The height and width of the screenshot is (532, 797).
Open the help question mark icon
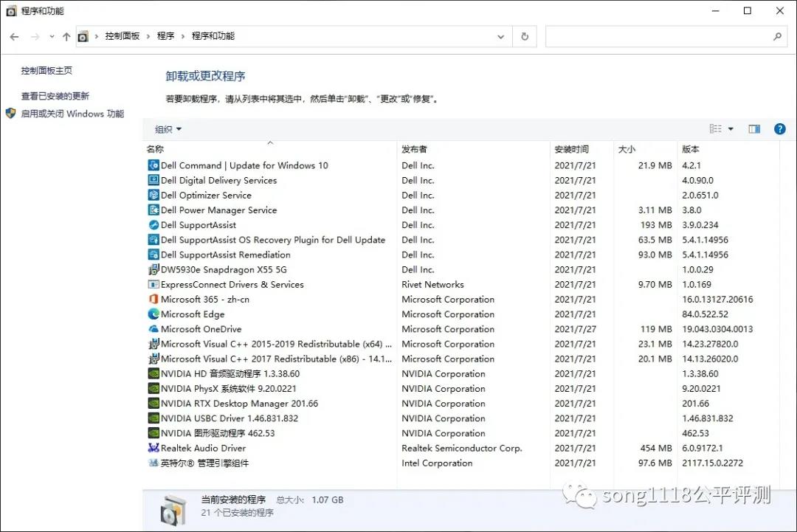780,129
